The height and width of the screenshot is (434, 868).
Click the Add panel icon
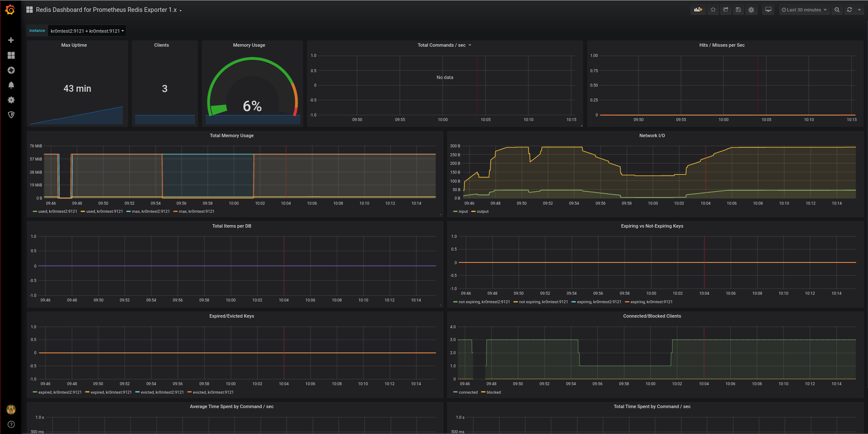coord(698,10)
